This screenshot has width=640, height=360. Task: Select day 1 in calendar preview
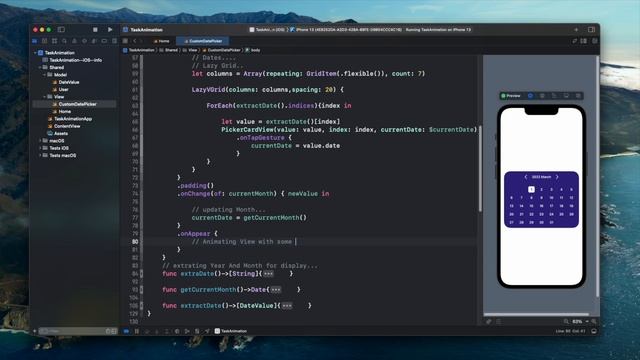tap(531, 189)
